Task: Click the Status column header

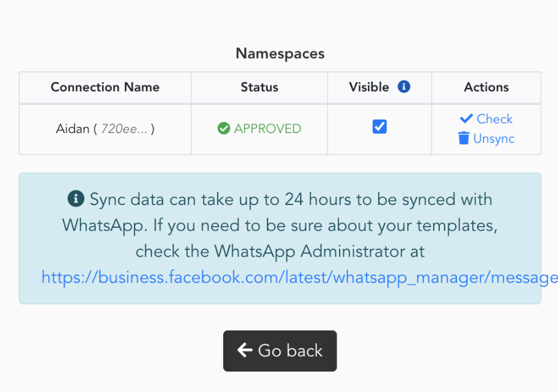Action: pyautogui.click(x=259, y=87)
